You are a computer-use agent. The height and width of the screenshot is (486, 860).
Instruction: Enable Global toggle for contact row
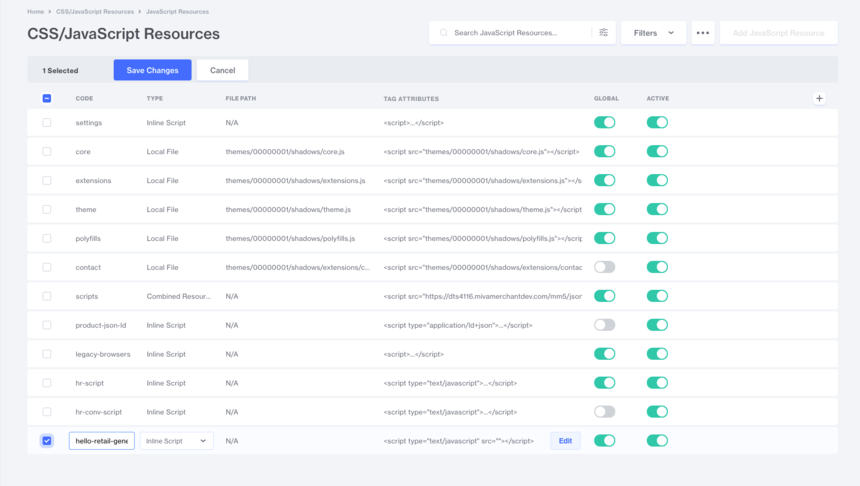[x=604, y=267]
